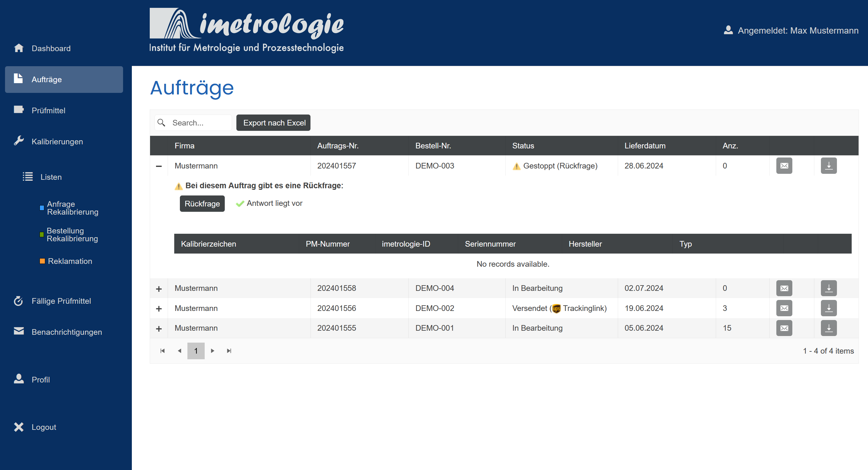Viewport: 868px width, 470px height.
Task: Click 'Angemeldet: Max Mustermann' text
Action: point(798,30)
